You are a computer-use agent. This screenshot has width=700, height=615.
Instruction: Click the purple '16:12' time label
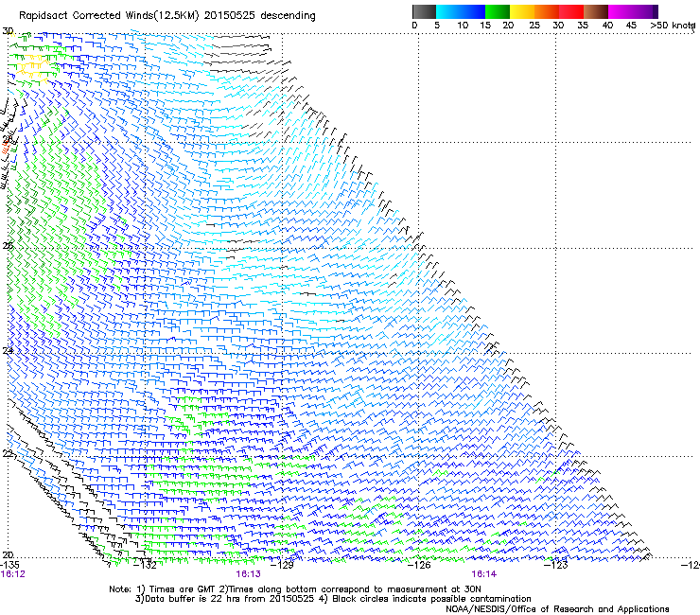(13, 574)
